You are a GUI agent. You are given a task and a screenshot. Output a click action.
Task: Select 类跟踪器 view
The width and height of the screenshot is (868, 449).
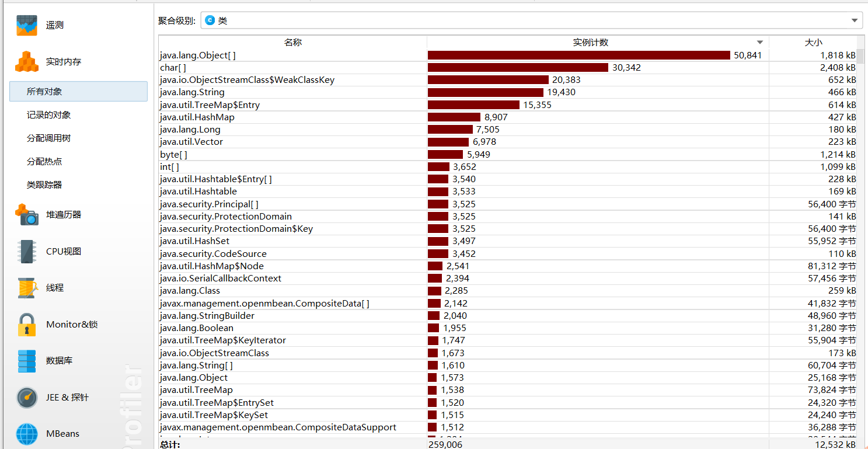pos(44,185)
